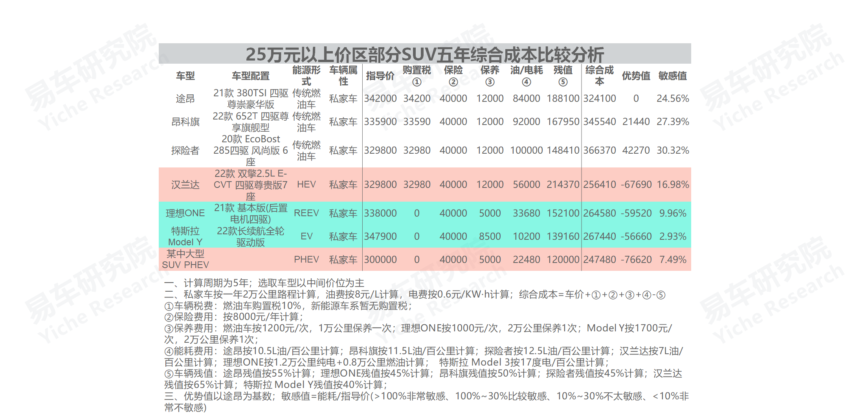Click the "油/电耗④" column header
Viewport: 868px width, 419px height.
tap(527, 76)
